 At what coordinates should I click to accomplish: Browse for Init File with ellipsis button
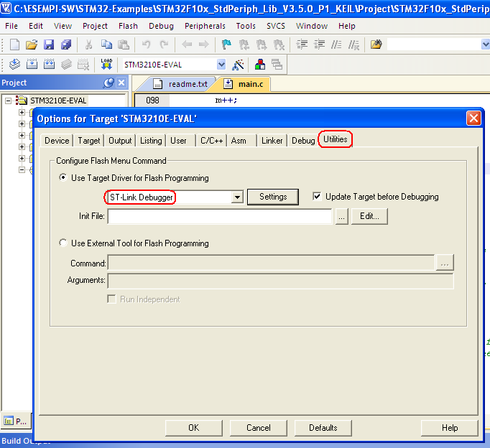point(341,216)
